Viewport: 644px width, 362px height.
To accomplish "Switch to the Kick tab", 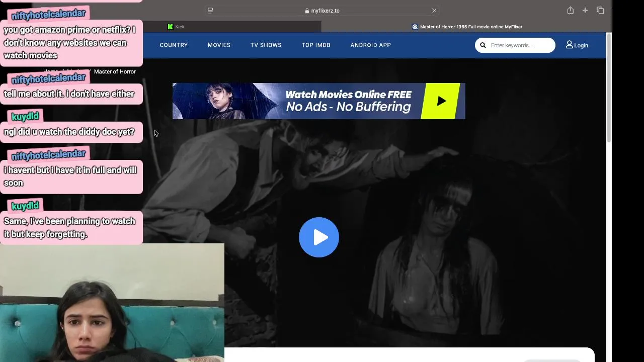I will tap(176, 27).
